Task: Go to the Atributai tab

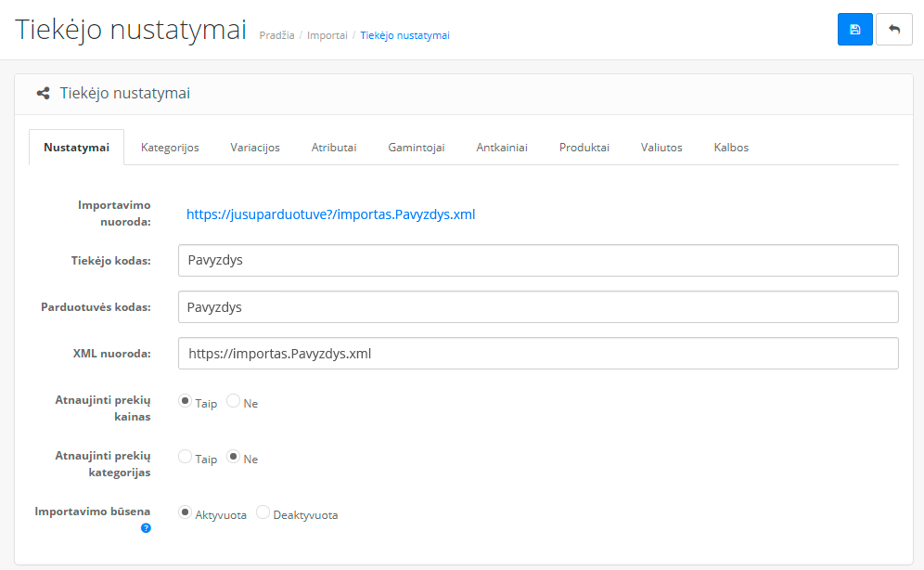Action: (x=334, y=148)
